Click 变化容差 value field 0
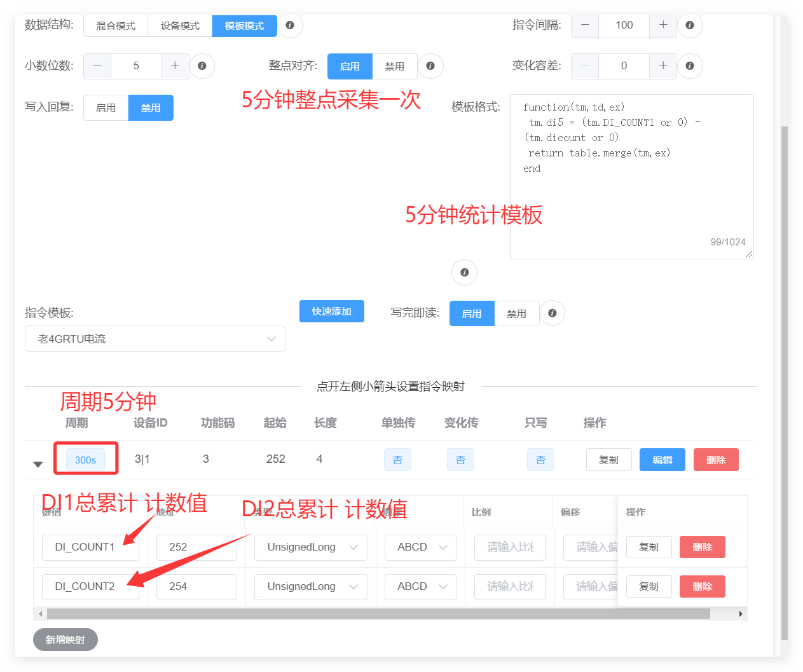Viewport: 803px width, 672px height. click(x=624, y=66)
